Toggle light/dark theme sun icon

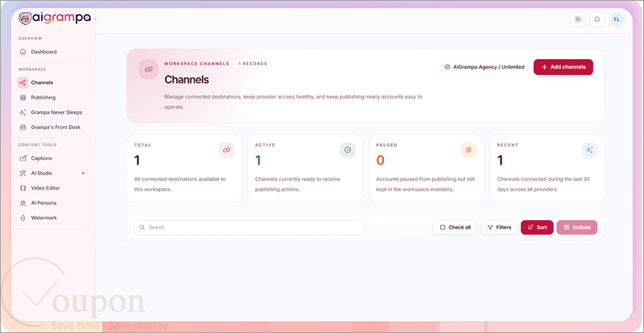(x=577, y=19)
